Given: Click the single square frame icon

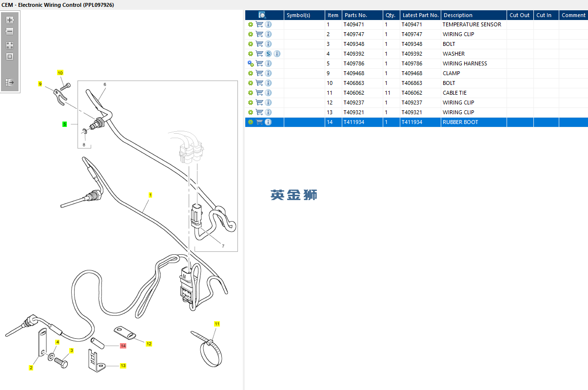Looking at the screenshot, I should click(x=10, y=57).
